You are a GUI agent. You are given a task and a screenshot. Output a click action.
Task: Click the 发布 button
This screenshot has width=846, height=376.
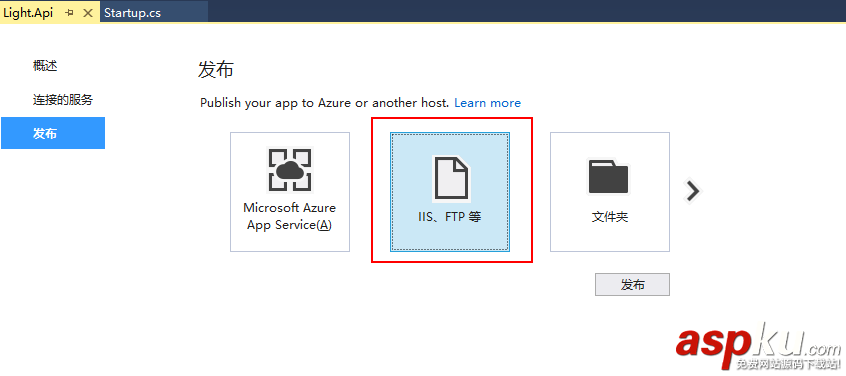click(632, 285)
